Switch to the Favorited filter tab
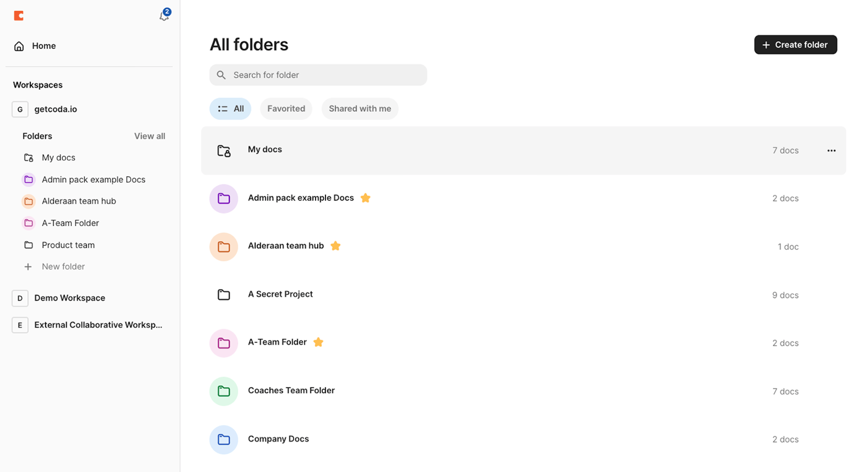Viewport: 868px width, 472px height. click(x=286, y=109)
